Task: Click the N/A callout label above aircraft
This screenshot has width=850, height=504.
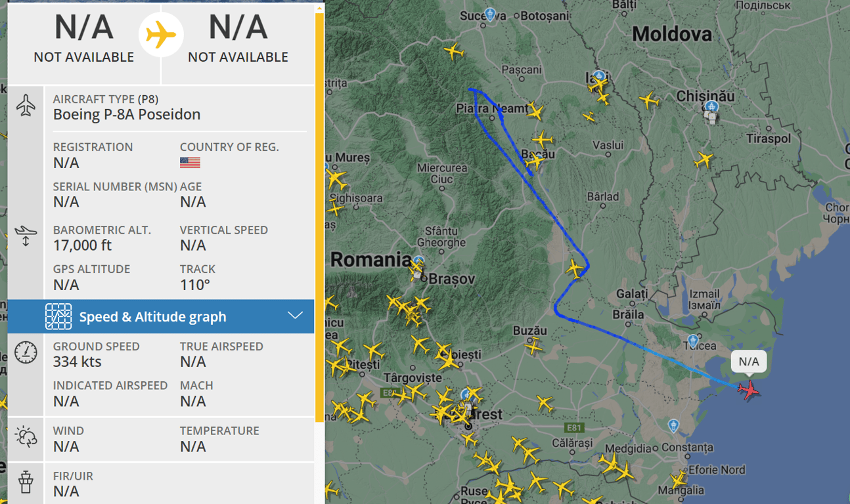Action: point(748,362)
